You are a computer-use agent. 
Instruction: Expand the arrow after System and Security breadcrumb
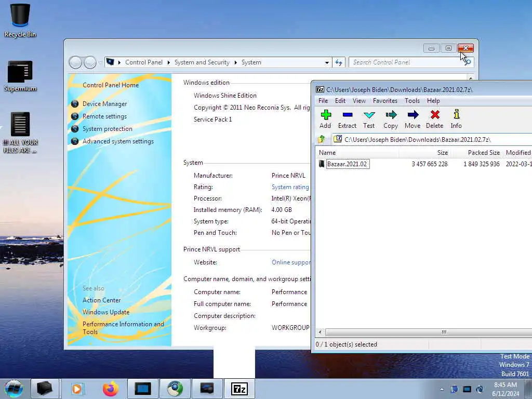(x=235, y=62)
